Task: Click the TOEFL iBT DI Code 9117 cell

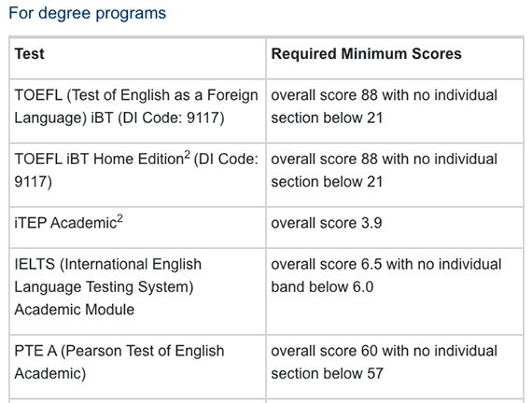Action: [x=138, y=111]
